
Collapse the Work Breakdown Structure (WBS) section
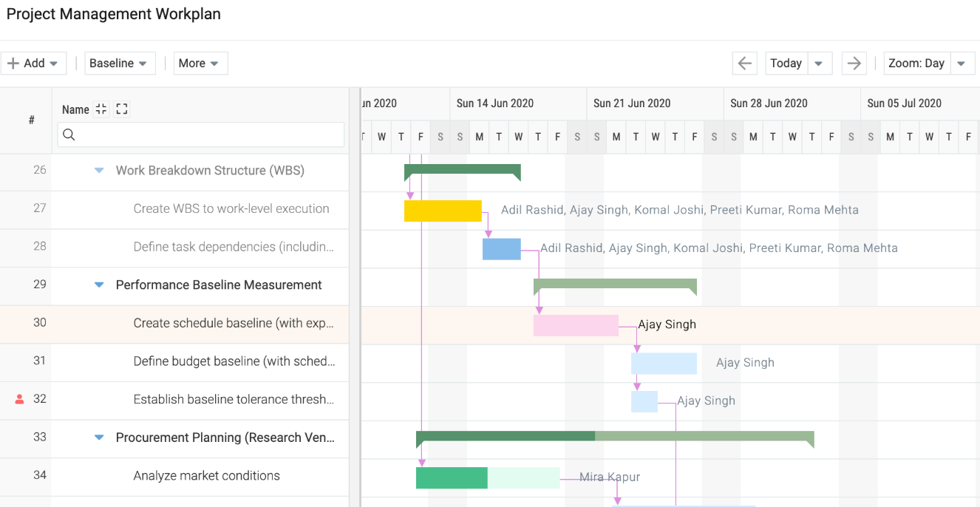(99, 171)
